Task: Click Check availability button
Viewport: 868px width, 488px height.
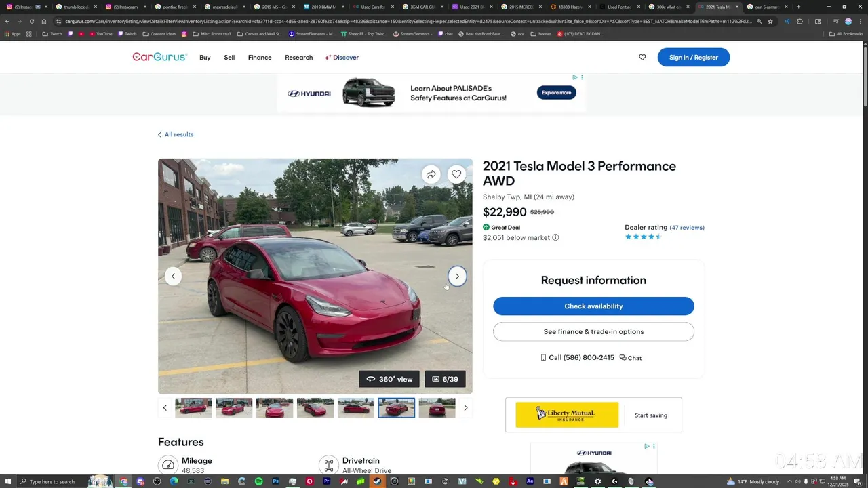Action: pos(593,306)
